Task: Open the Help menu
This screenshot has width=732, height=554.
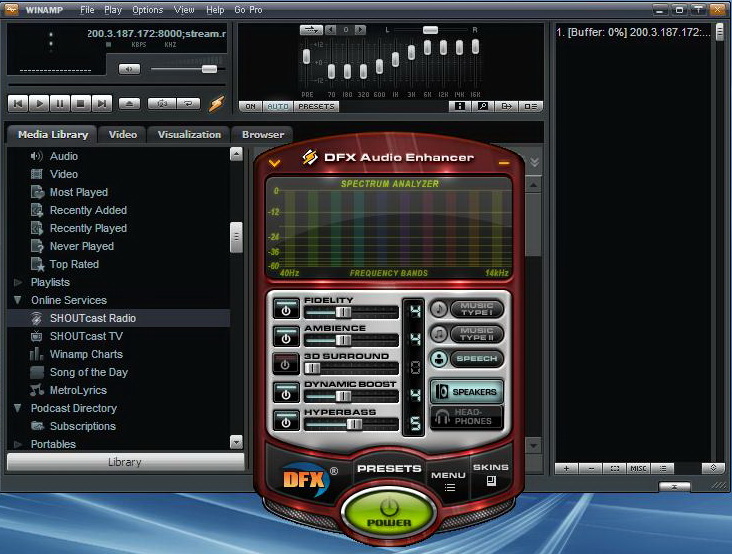Action: tap(215, 10)
